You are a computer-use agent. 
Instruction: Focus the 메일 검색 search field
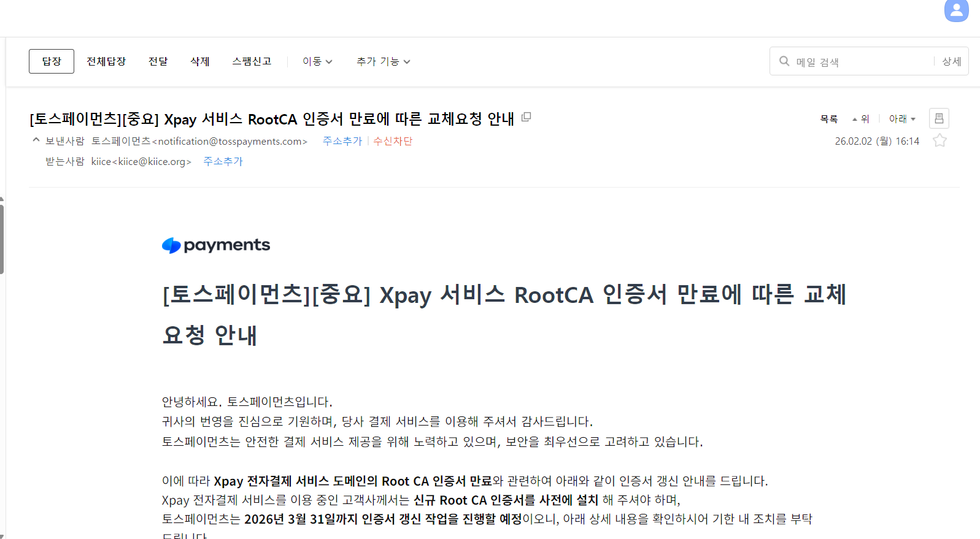(862, 61)
